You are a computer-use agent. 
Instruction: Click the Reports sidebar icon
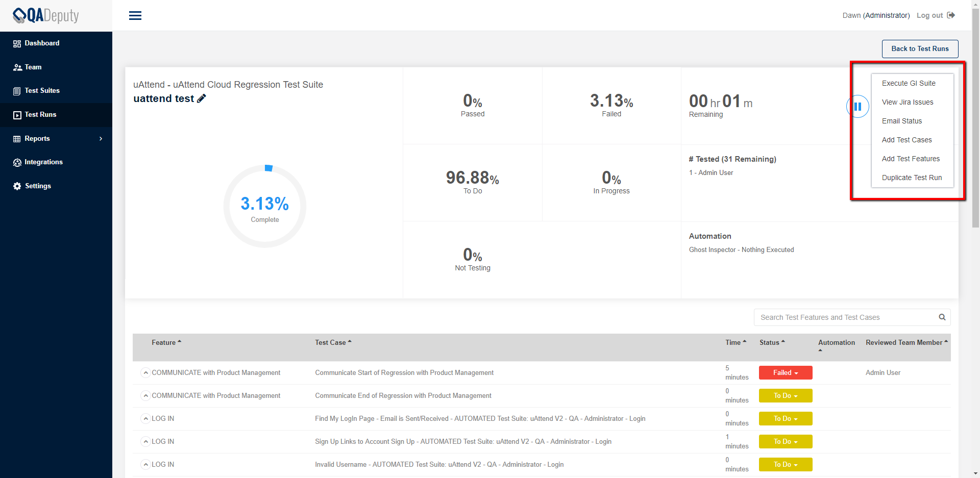pyautogui.click(x=17, y=139)
